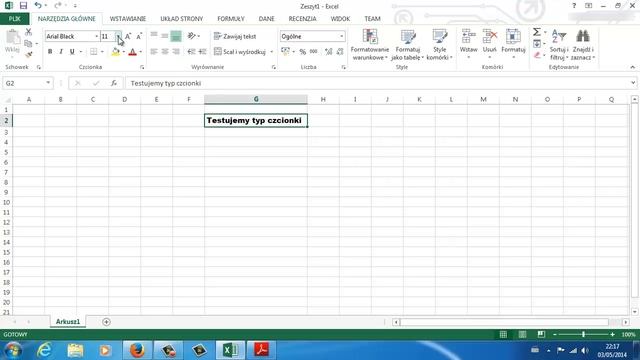The width and height of the screenshot is (640, 360).
Task: Apply the red font color A
Action: (x=132, y=52)
